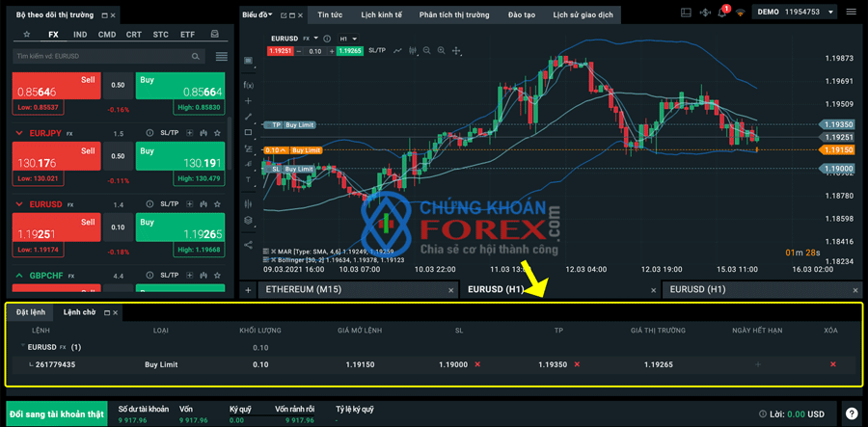Select the crosshair plus drawing tool
Image resolution: width=868 pixels, height=427 pixels.
pyautogui.click(x=248, y=101)
